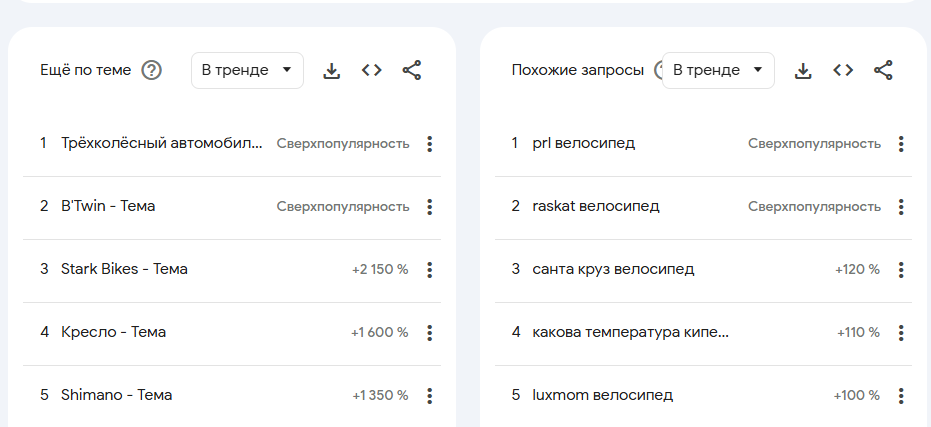
Task: Open the Трёхколёсный автомобиль topic
Action: click(x=162, y=143)
